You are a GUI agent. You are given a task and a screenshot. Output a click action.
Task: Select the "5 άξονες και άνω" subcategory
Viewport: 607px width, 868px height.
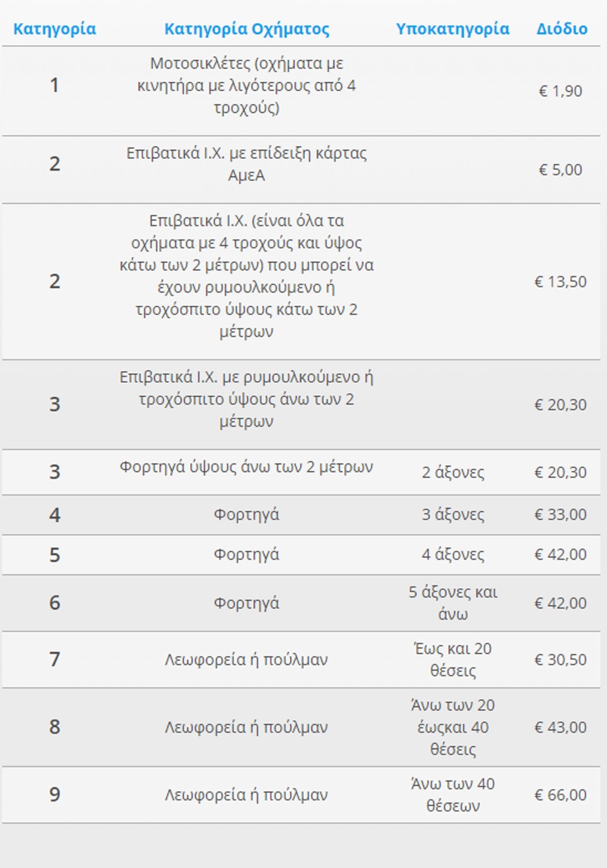click(x=453, y=603)
